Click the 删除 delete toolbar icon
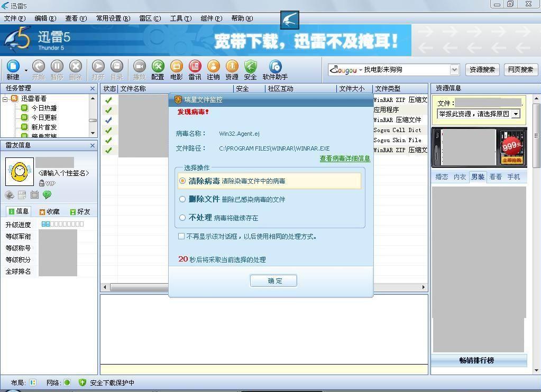The image size is (541, 392). (x=76, y=66)
